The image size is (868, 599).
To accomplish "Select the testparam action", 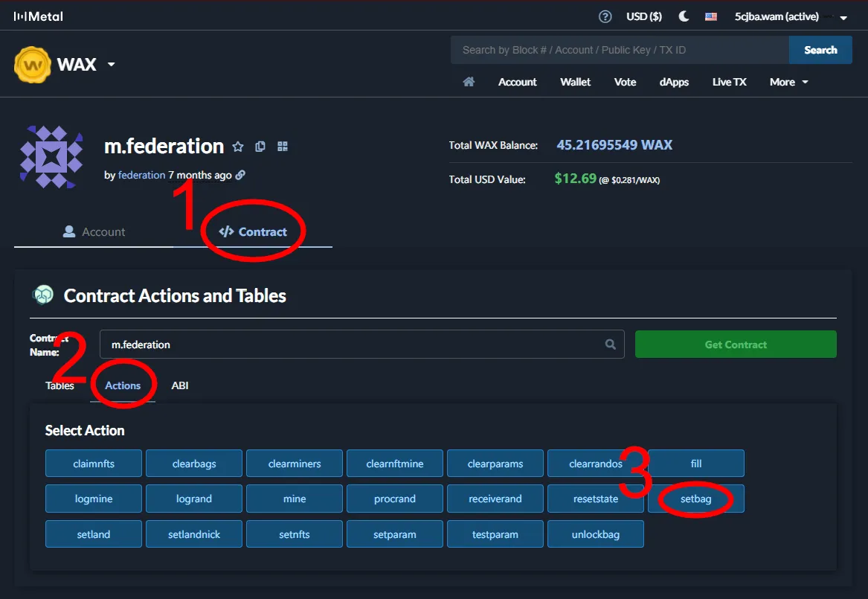I will click(x=495, y=534).
